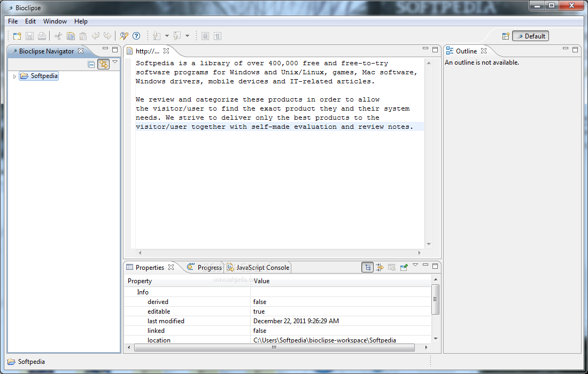Open the Edit menu
588x374 pixels.
click(x=30, y=21)
